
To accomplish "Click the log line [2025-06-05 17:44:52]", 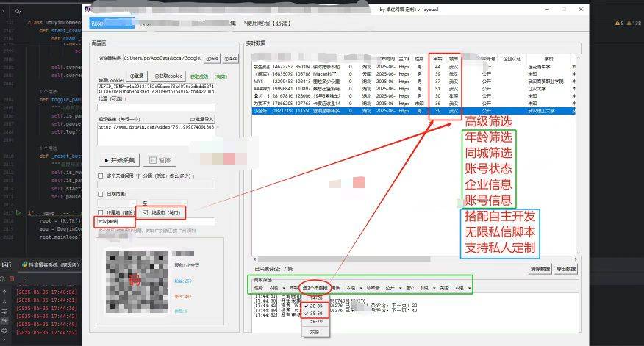I will pos(46,332).
